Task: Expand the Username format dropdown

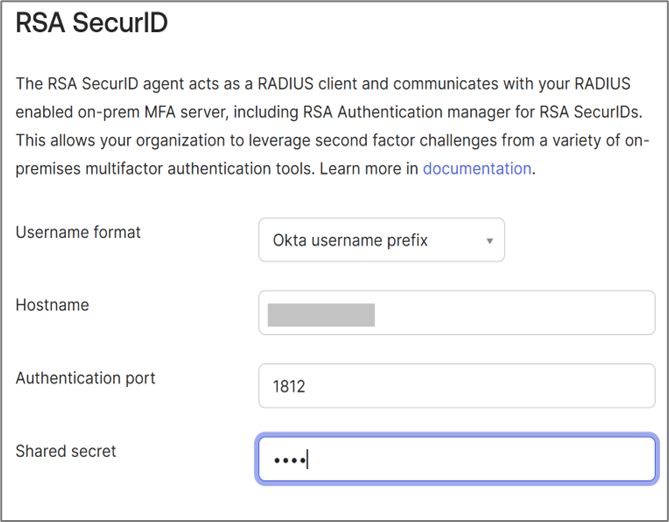Action: tap(381, 240)
